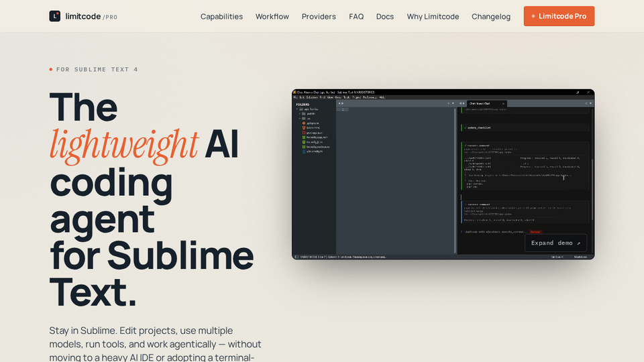644x362 pixels.
Task: Open the Capabilities nav link
Action: pyautogui.click(x=221, y=16)
